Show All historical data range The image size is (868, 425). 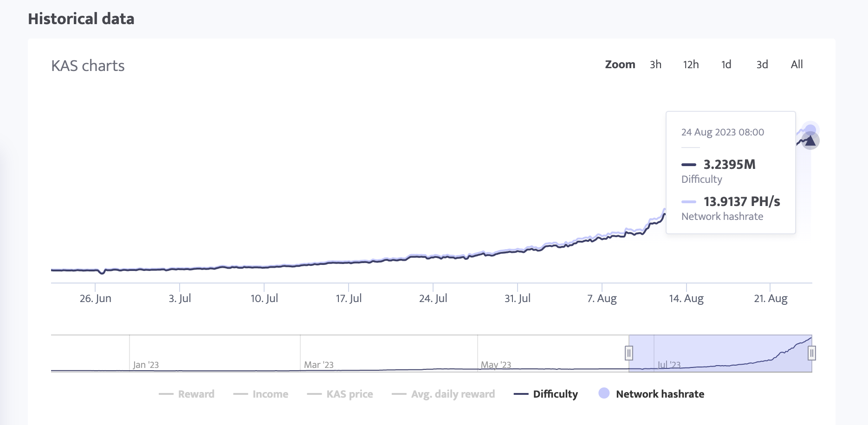[797, 64]
